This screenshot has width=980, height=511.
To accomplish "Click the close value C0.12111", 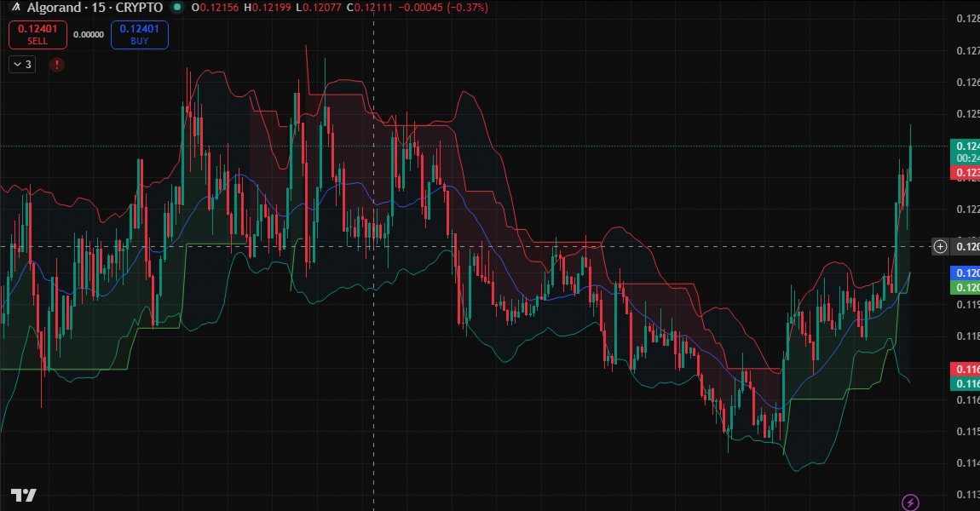I will 370,8.
